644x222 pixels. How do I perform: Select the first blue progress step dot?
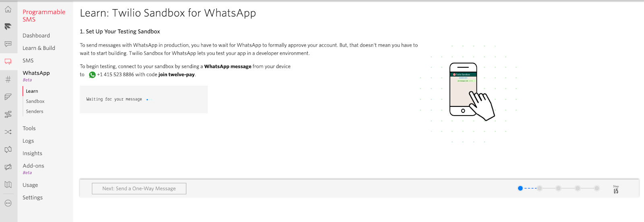(x=520, y=188)
